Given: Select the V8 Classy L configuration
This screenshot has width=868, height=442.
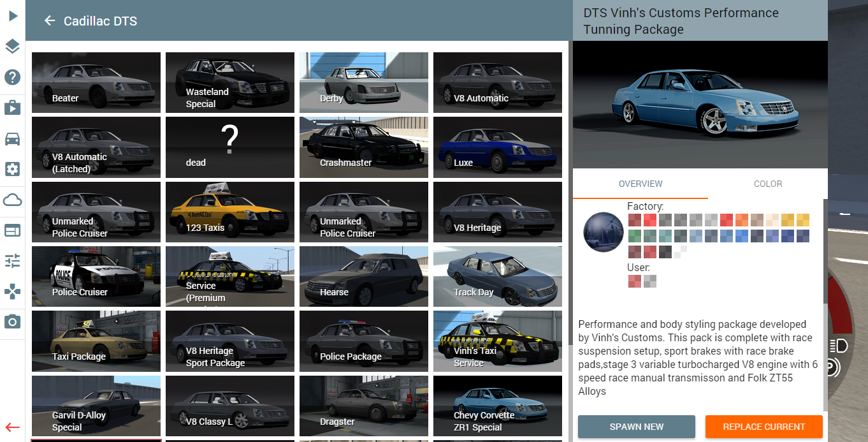Looking at the screenshot, I should click(x=230, y=406).
